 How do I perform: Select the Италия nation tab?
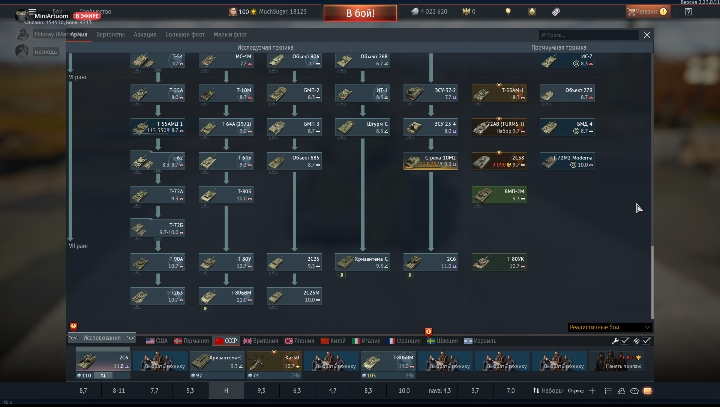[366, 341]
